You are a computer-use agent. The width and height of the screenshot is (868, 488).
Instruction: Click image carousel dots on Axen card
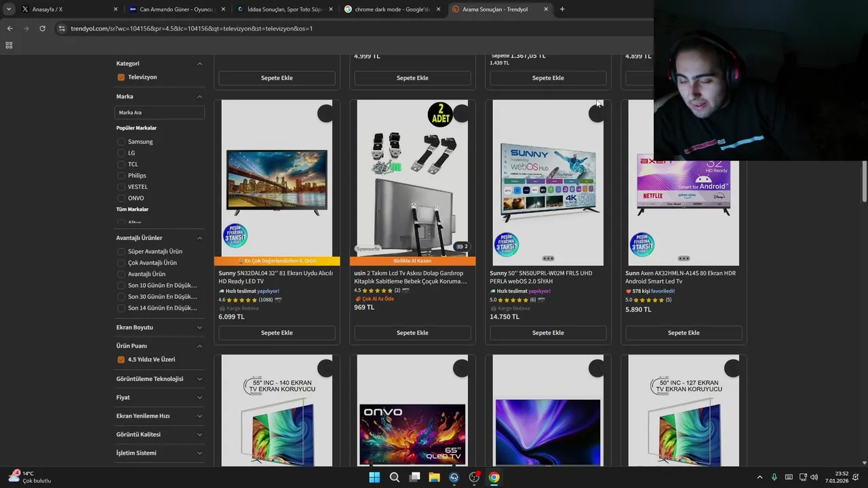684,258
